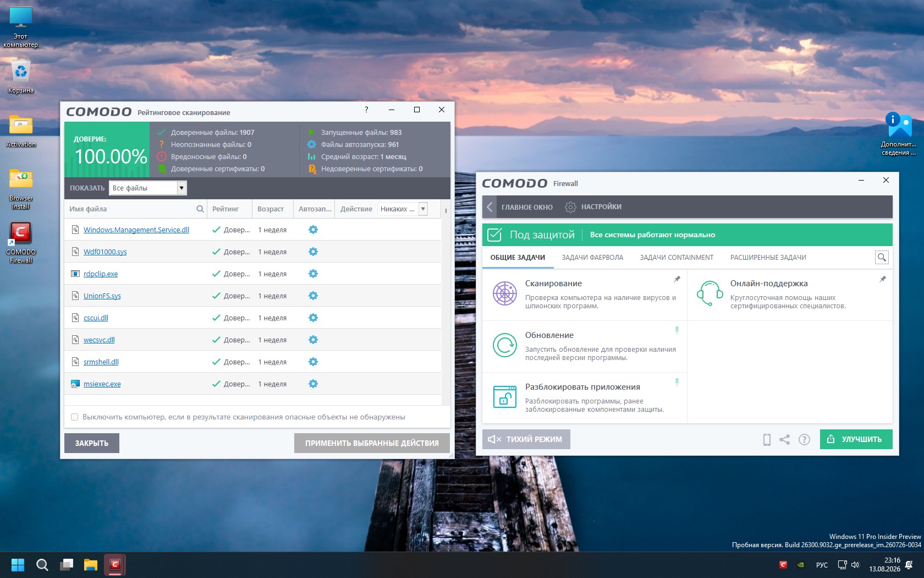Click the help question mark in scan window title bar
Viewport: 924px width, 578px height.
366,110
